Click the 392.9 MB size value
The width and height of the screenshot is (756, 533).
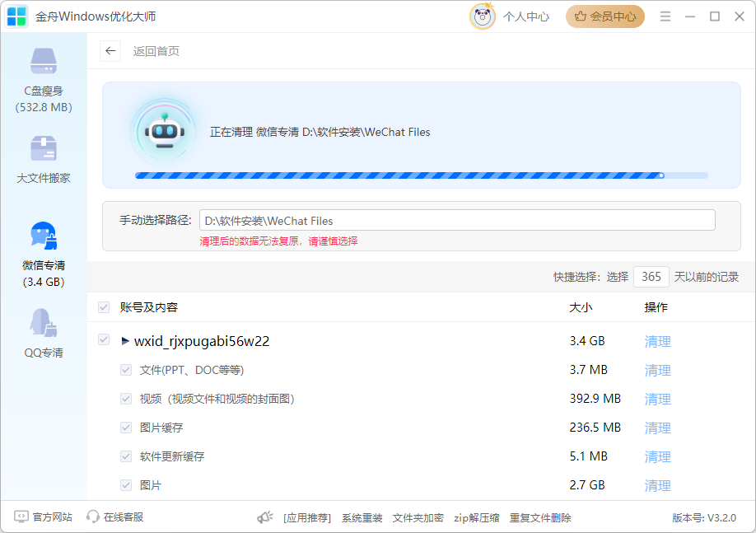click(x=595, y=399)
